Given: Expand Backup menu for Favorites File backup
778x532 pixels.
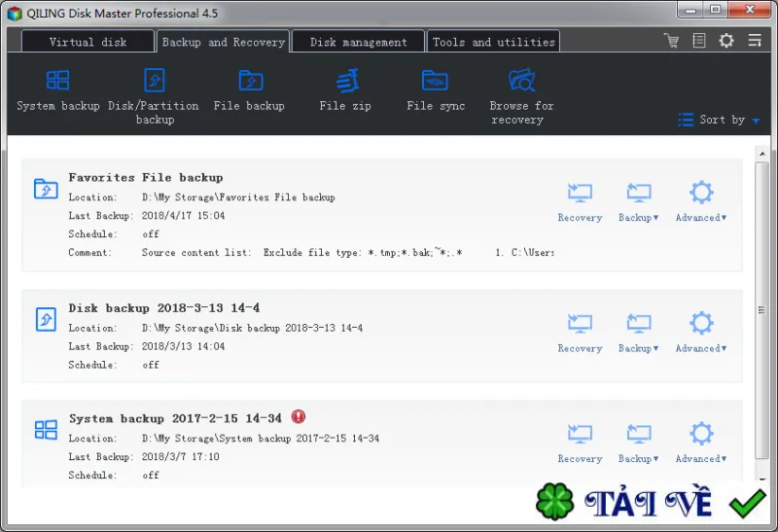Looking at the screenshot, I should click(x=638, y=202).
